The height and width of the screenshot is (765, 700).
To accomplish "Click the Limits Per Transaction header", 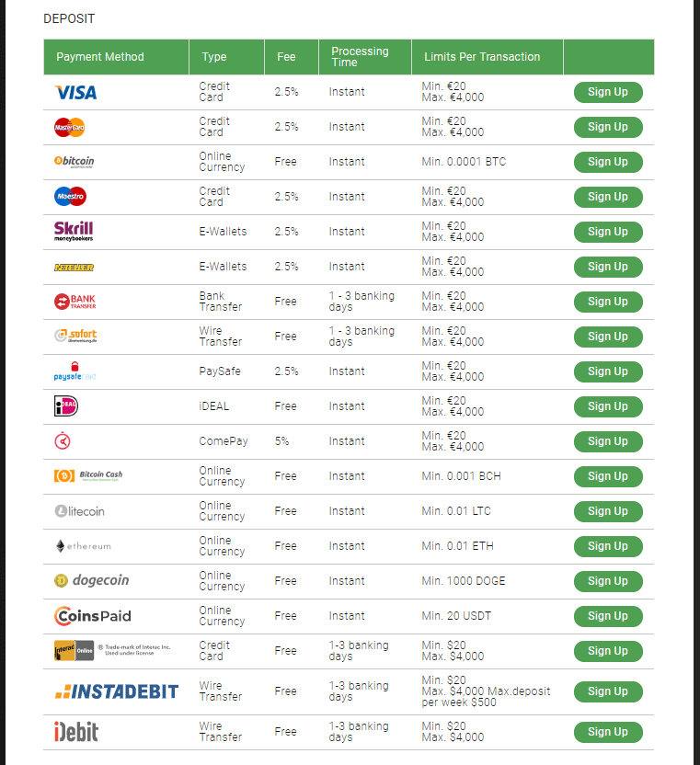I will [482, 57].
